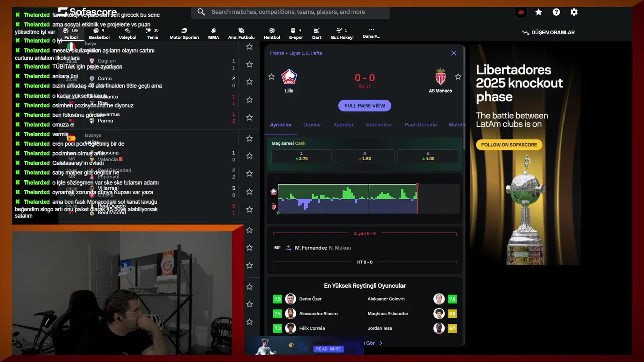644x362 pixels.
Task: Toggle favorite star for Osasuna-Valencia match
Action: pos(249,156)
